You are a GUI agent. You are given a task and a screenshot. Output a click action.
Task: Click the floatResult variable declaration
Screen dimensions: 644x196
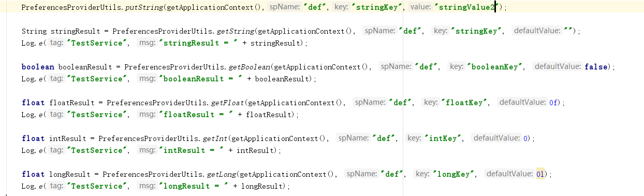(x=72, y=103)
